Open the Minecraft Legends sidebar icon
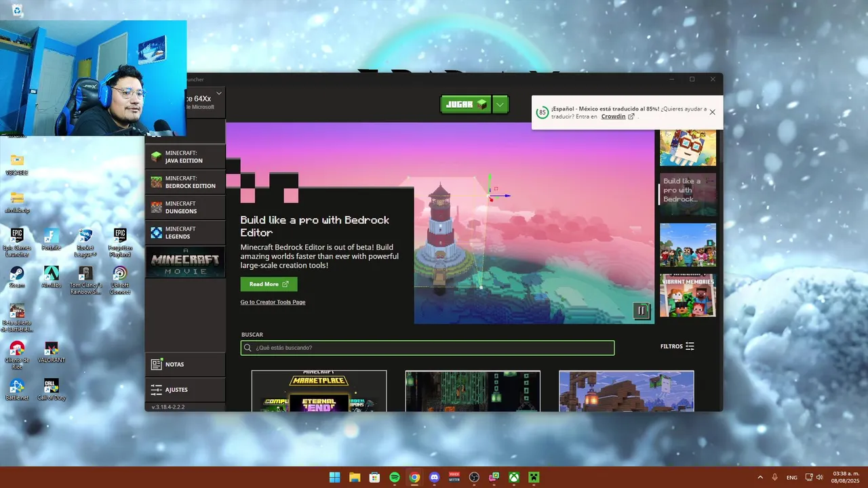The image size is (868, 488). coord(157,232)
